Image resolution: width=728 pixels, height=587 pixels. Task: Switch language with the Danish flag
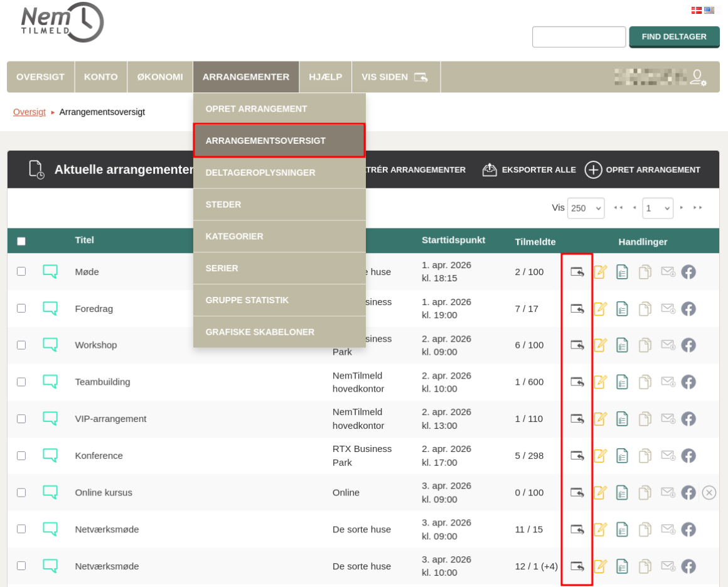tap(696, 10)
